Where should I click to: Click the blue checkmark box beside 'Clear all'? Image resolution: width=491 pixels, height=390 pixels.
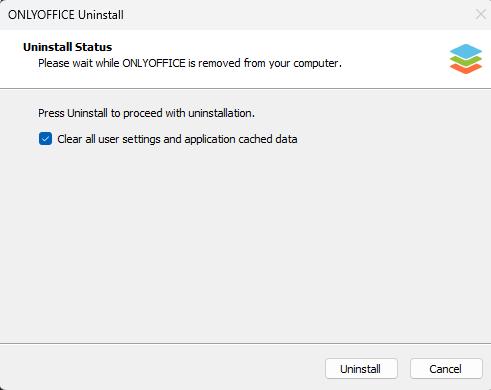(x=45, y=139)
